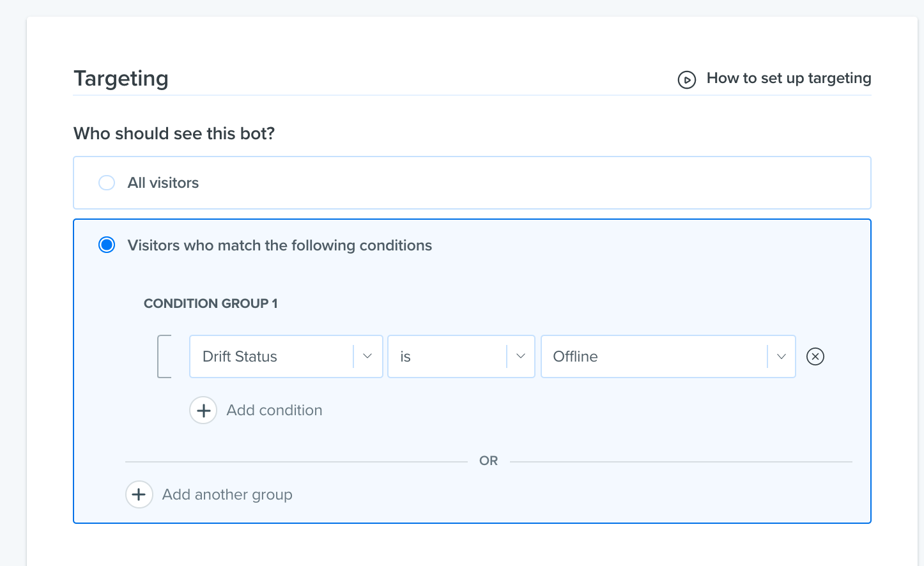Image resolution: width=924 pixels, height=566 pixels.
Task: Remove the Drift Status condition with X icon
Action: click(x=815, y=356)
